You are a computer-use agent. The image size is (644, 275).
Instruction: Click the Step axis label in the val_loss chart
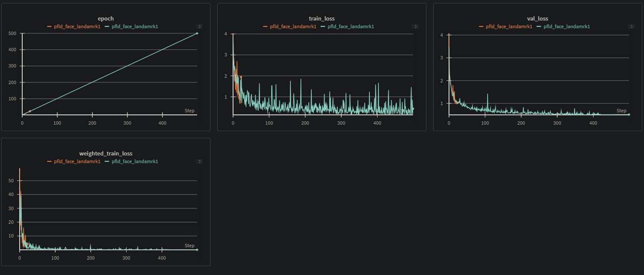[621, 111]
